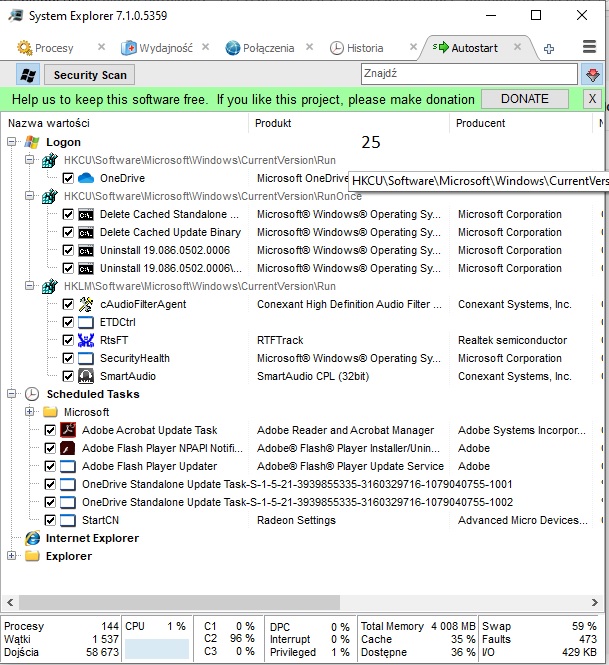
Task: Select the Internet Explorer node
Action: pos(92,538)
